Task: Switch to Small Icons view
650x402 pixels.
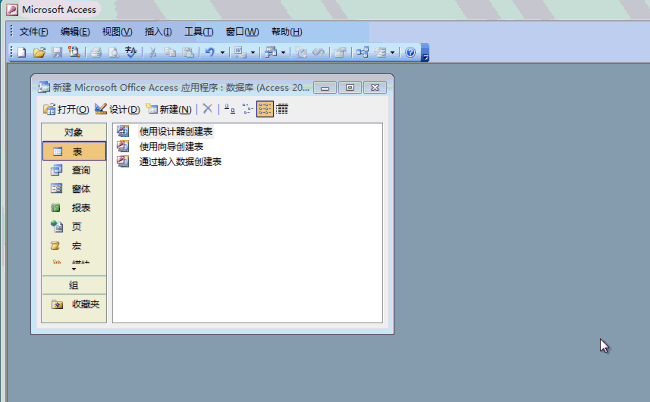Action: [247, 109]
